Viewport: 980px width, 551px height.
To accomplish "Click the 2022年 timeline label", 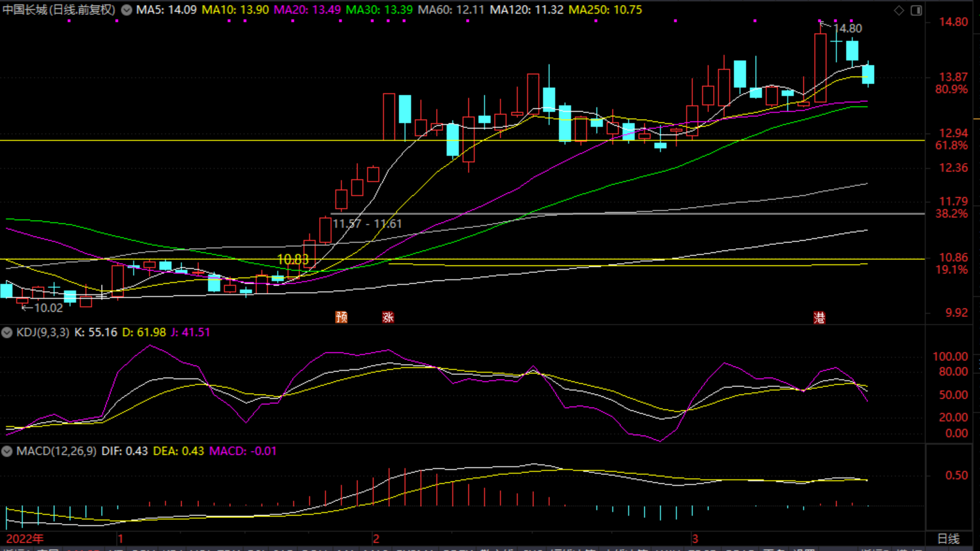I will click(x=25, y=539).
